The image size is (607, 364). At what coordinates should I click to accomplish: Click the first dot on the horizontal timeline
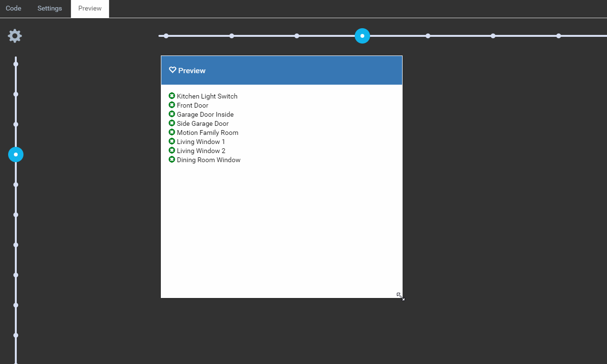(x=166, y=35)
